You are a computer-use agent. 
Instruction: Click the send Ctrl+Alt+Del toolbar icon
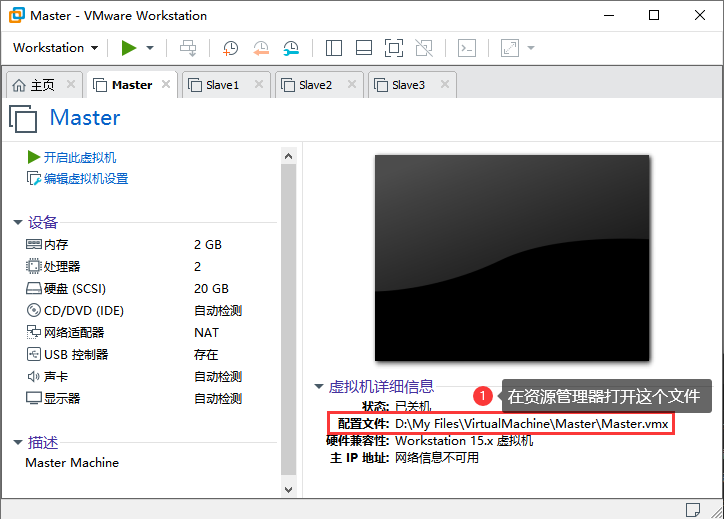(x=188, y=48)
